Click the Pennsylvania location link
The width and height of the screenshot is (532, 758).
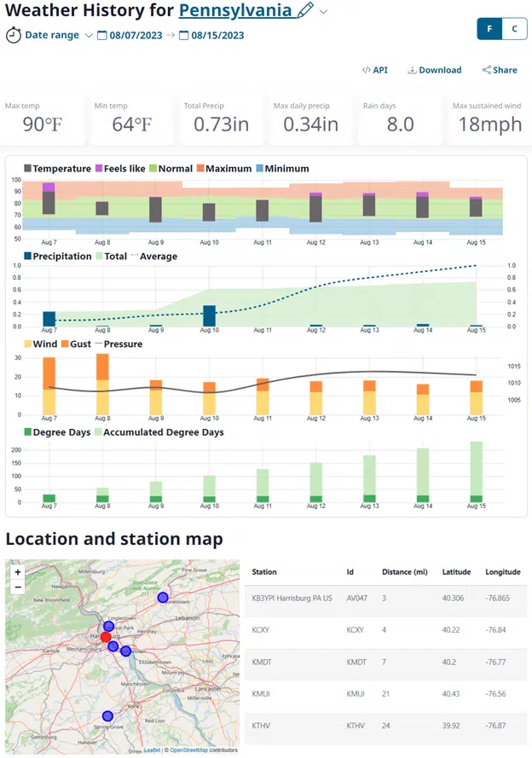pos(235,11)
